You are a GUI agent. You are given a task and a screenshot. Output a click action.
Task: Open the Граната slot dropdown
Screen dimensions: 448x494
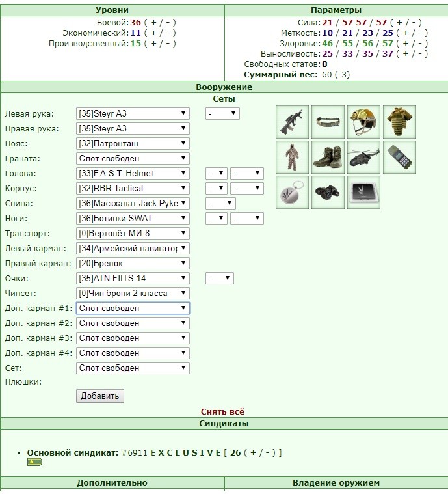coord(133,158)
